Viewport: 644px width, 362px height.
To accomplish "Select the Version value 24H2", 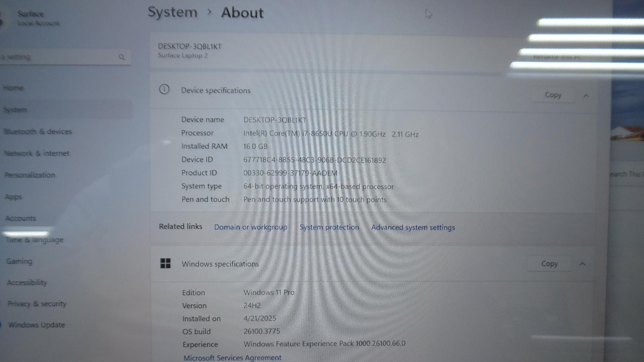I will 252,306.
